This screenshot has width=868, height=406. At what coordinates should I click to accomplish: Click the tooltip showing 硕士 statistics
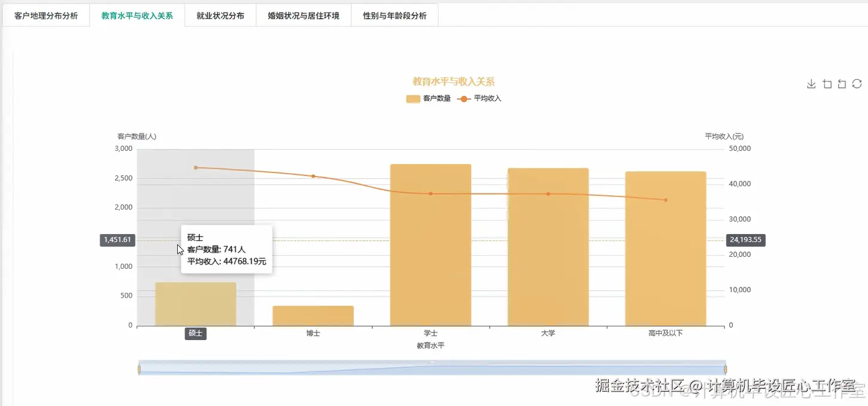(x=226, y=249)
